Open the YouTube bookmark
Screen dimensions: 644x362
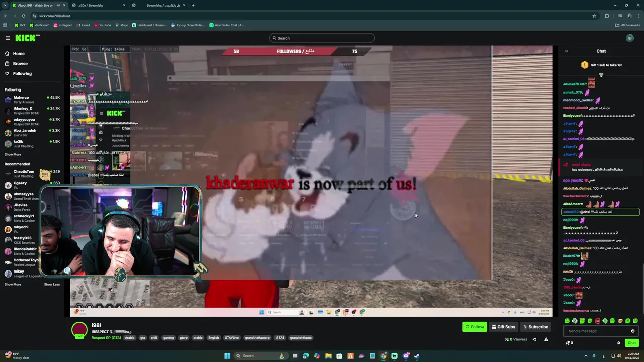tap(102, 25)
